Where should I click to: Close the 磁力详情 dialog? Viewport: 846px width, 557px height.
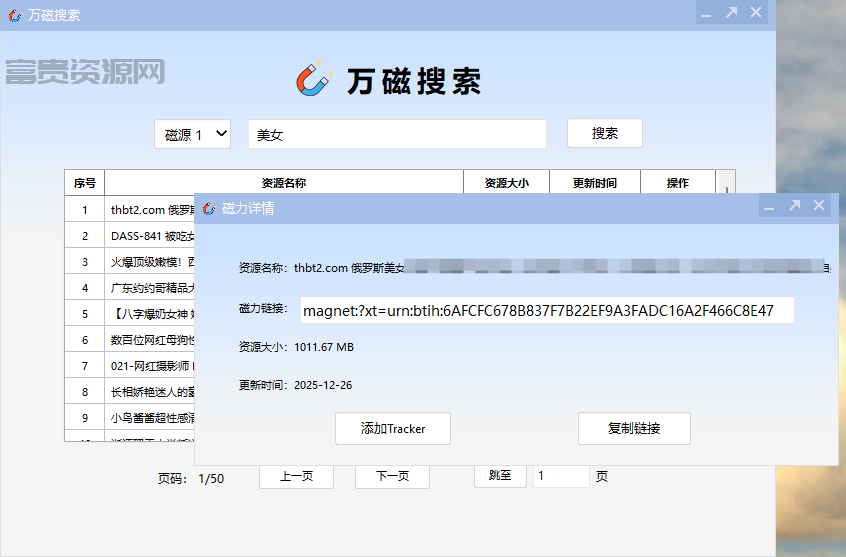pos(819,205)
